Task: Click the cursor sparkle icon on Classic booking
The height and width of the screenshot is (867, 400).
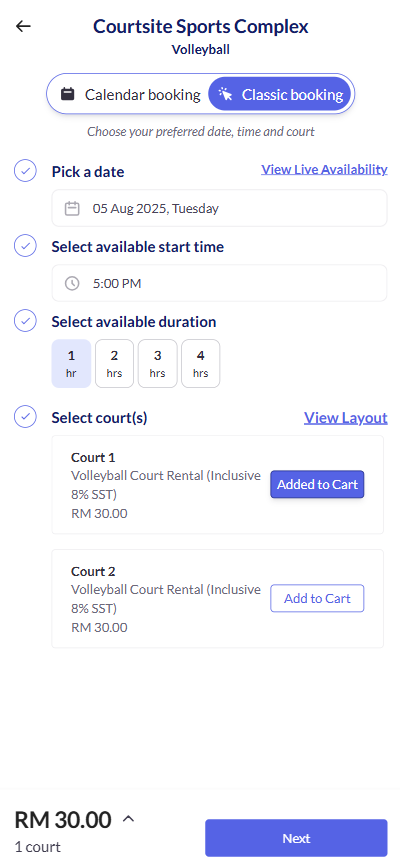Action: pyautogui.click(x=225, y=94)
